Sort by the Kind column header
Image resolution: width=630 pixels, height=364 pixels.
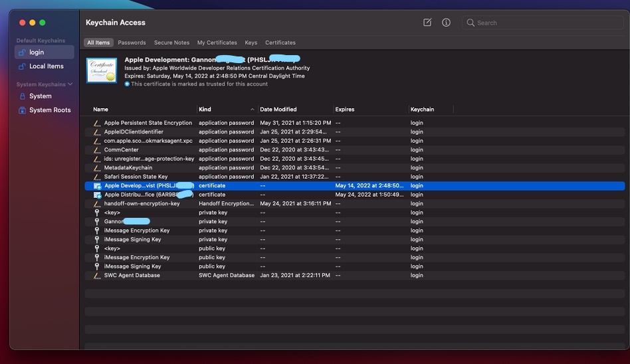(x=205, y=110)
